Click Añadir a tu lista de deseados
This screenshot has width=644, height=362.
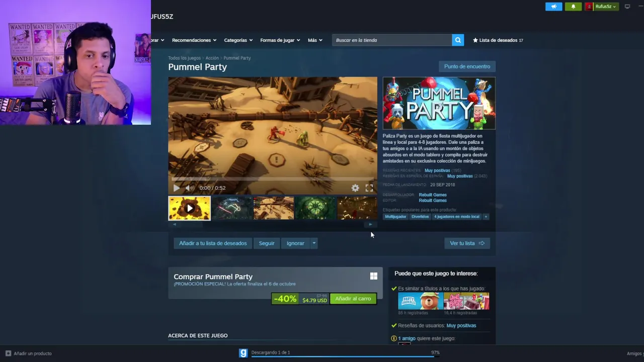[x=213, y=243]
